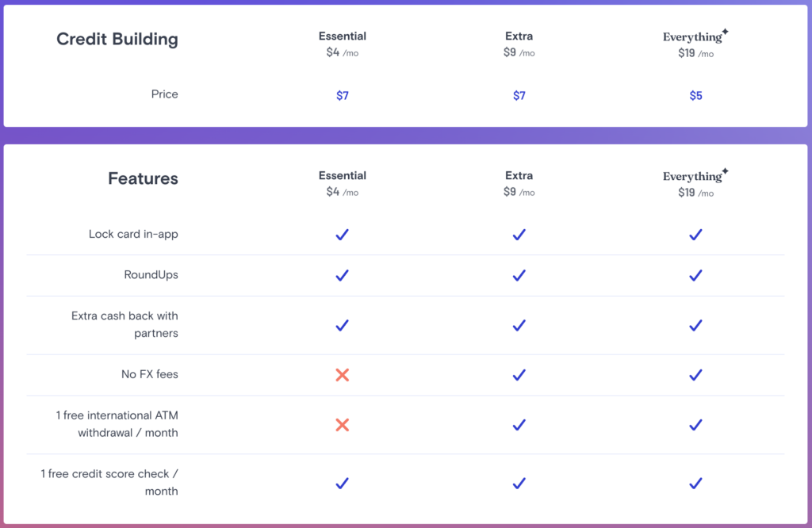Click the $5 Everything Credit Building price
Image resolution: width=812 pixels, height=528 pixels.
(695, 96)
